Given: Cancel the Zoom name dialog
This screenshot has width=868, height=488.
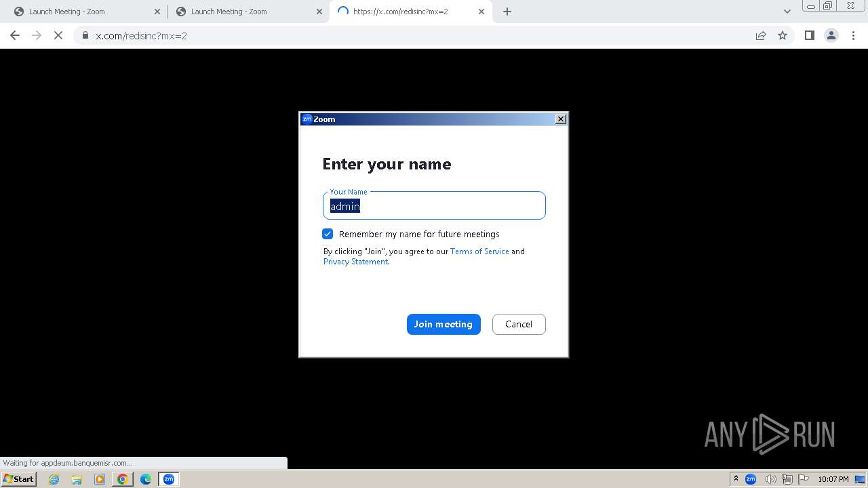Looking at the screenshot, I should pos(519,324).
